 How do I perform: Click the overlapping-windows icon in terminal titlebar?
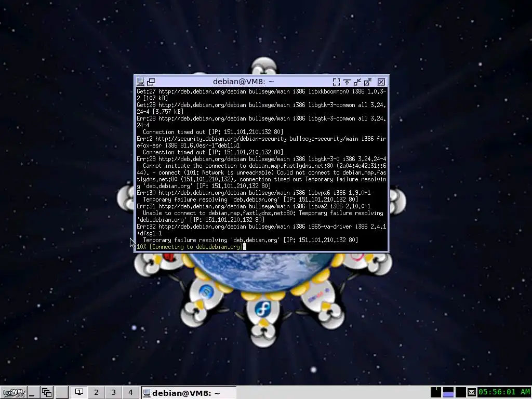click(151, 82)
